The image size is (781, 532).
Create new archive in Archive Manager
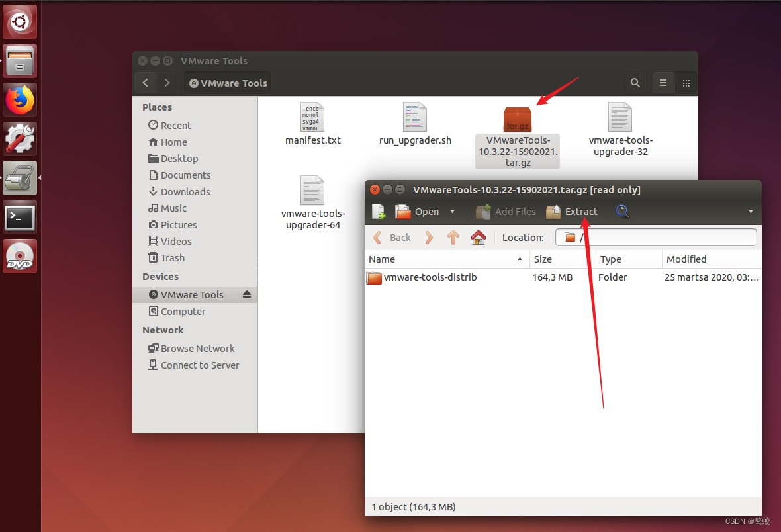click(379, 212)
